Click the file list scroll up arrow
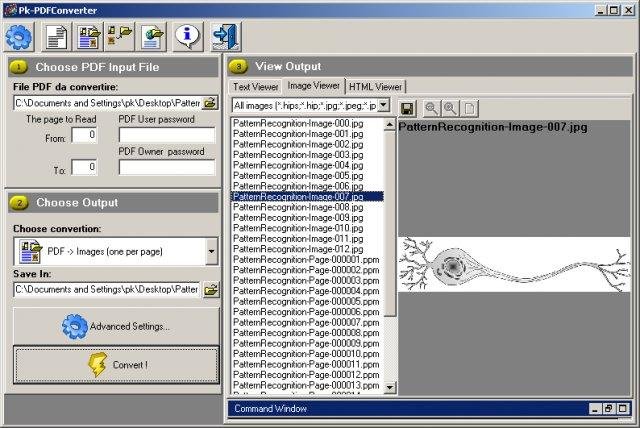Screen dimensions: 640x428 coord(390,124)
